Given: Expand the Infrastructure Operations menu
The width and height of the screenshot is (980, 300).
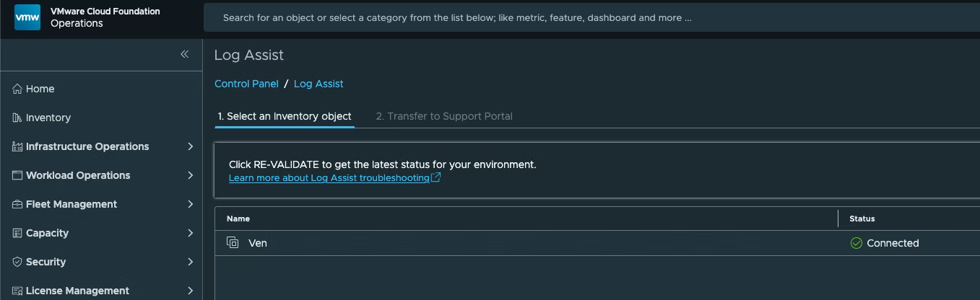Looking at the screenshot, I should coord(191,146).
